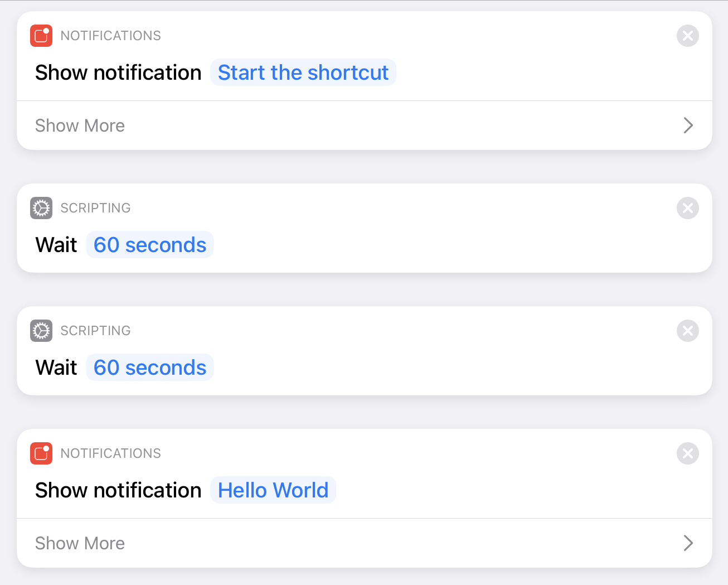Remove the Start the shortcut notification action
Viewport: 728px width, 585px height.
click(687, 36)
